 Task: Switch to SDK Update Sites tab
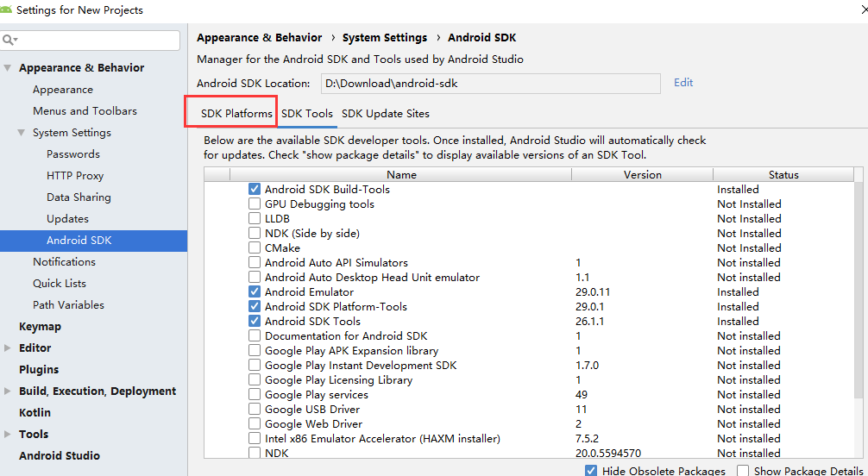click(386, 114)
